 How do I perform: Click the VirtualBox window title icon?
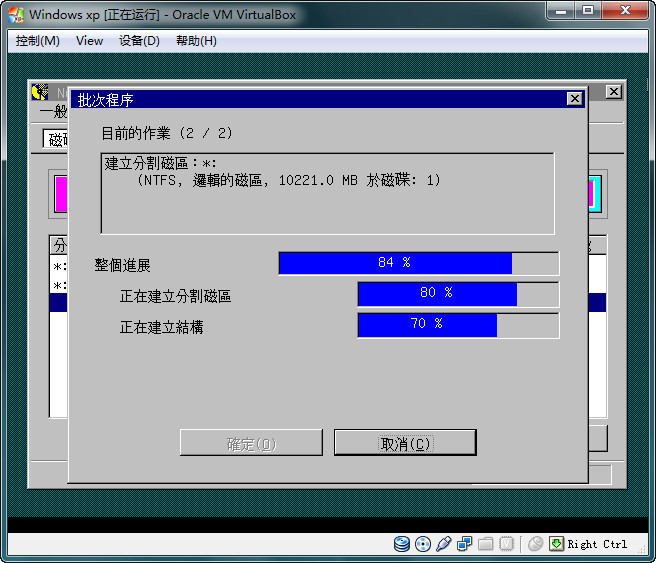click(16, 15)
